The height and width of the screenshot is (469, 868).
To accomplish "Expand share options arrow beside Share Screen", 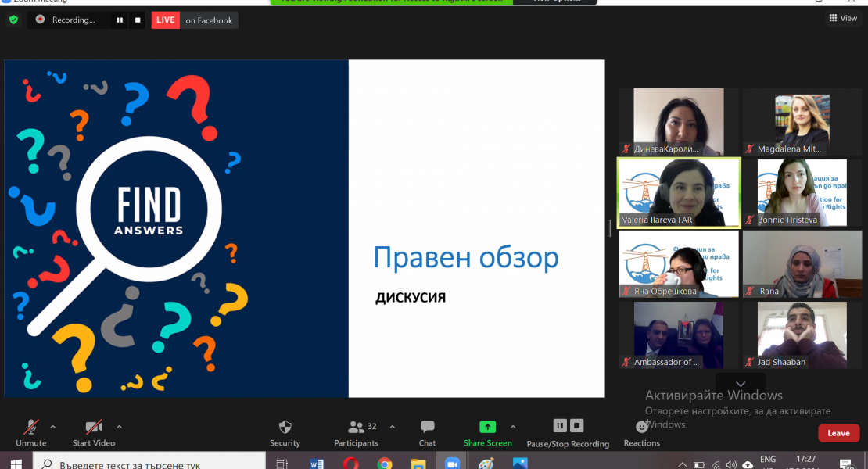I will pos(513,427).
